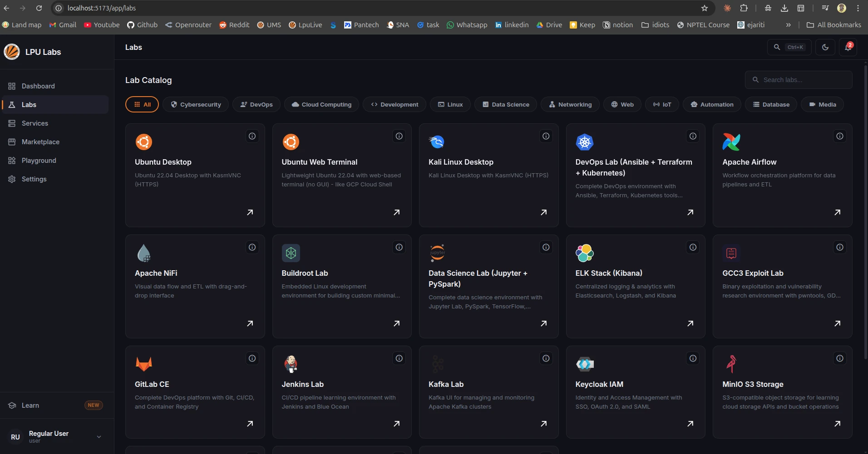Select the Marketplace sidebar icon
The width and height of the screenshot is (868, 454).
tap(12, 142)
